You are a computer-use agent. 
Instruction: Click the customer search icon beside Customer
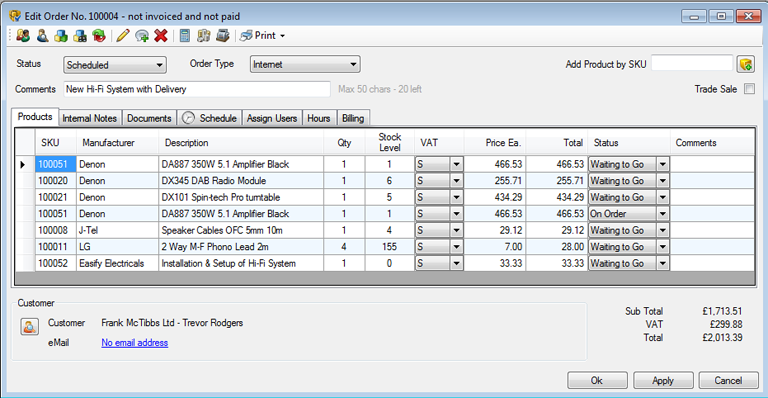(29, 327)
